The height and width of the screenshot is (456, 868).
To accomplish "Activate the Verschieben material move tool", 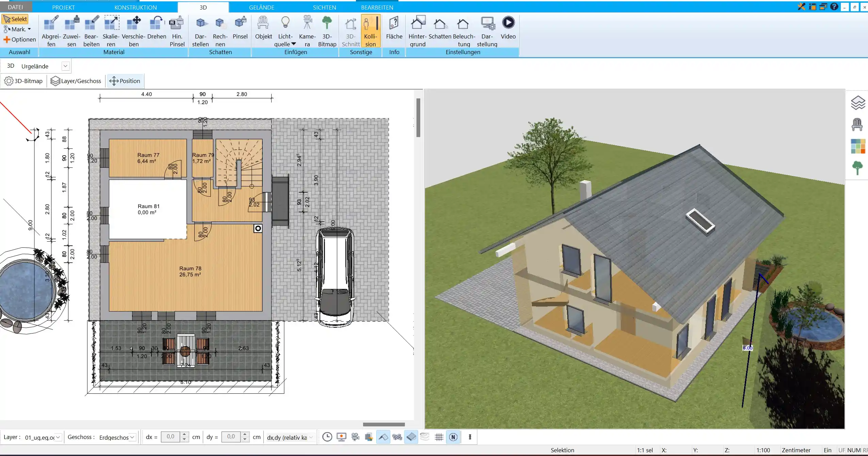I will coord(134,31).
